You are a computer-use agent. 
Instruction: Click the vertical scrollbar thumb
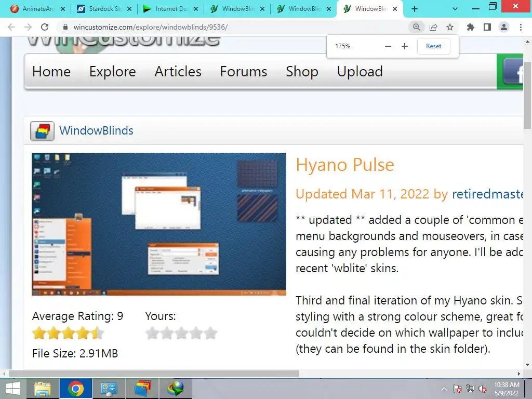527,95
